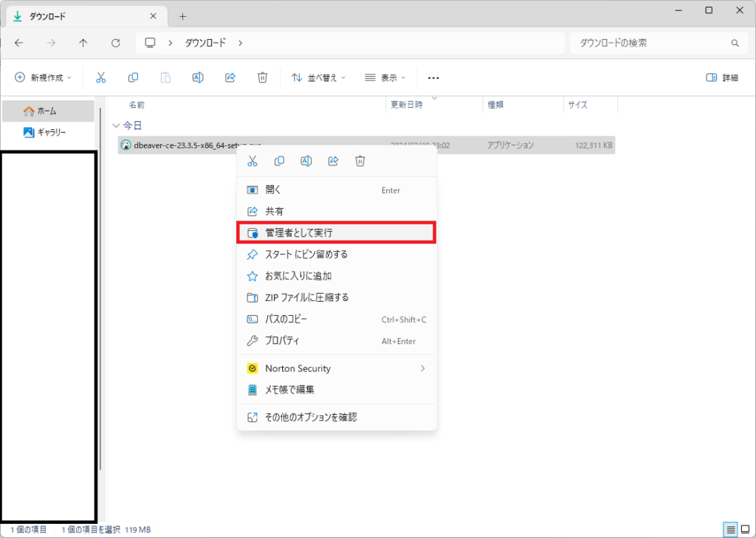This screenshot has width=756, height=538.
Task: Sort by サイズ column header
Action: pos(577,105)
